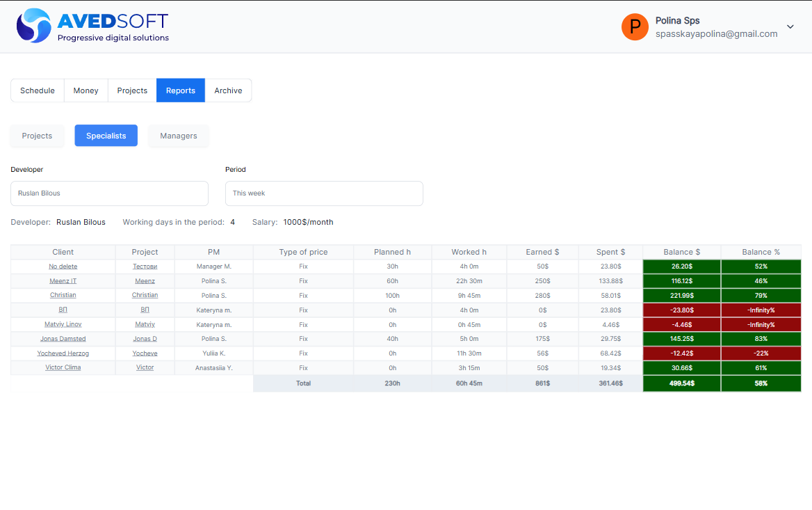The width and height of the screenshot is (812, 510).
Task: Open the Period dropdown set to This week
Action: pyautogui.click(x=324, y=193)
